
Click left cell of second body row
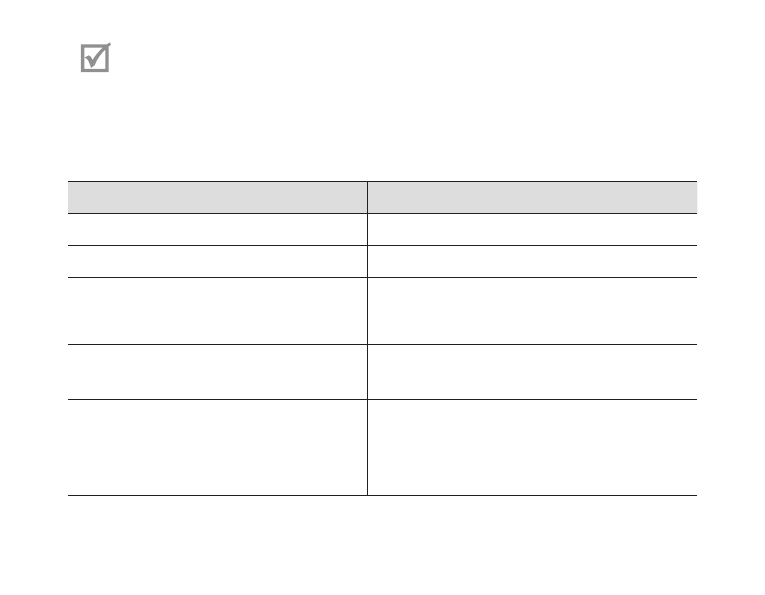(217, 262)
